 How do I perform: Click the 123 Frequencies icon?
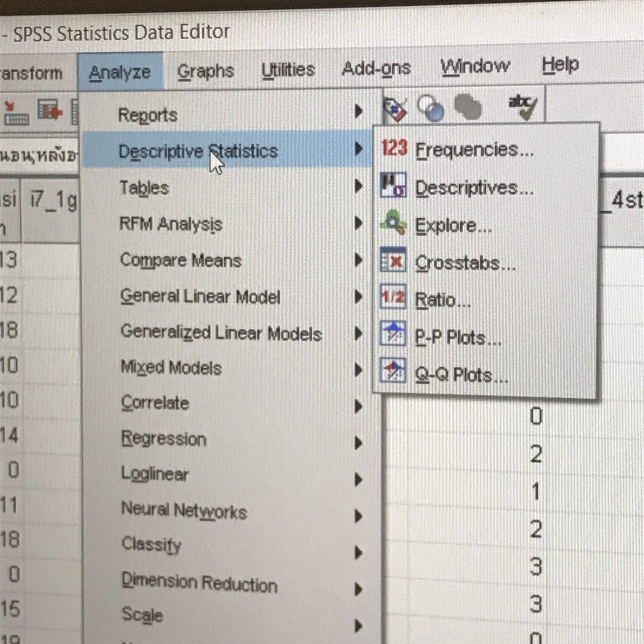click(394, 148)
